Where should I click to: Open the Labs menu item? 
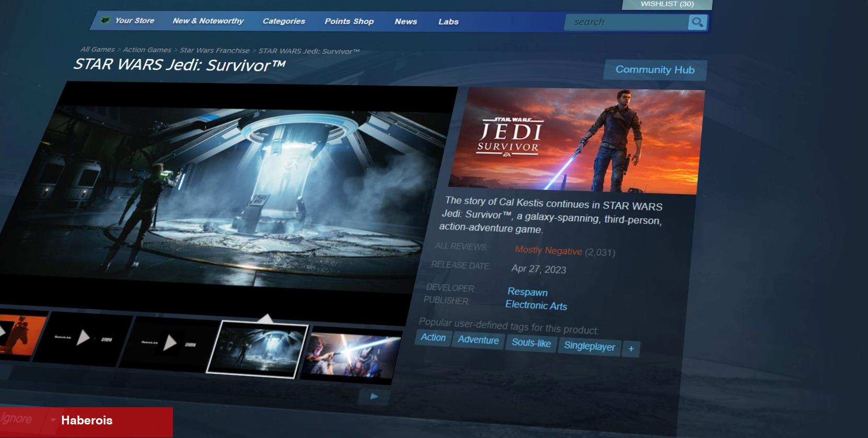pos(448,21)
